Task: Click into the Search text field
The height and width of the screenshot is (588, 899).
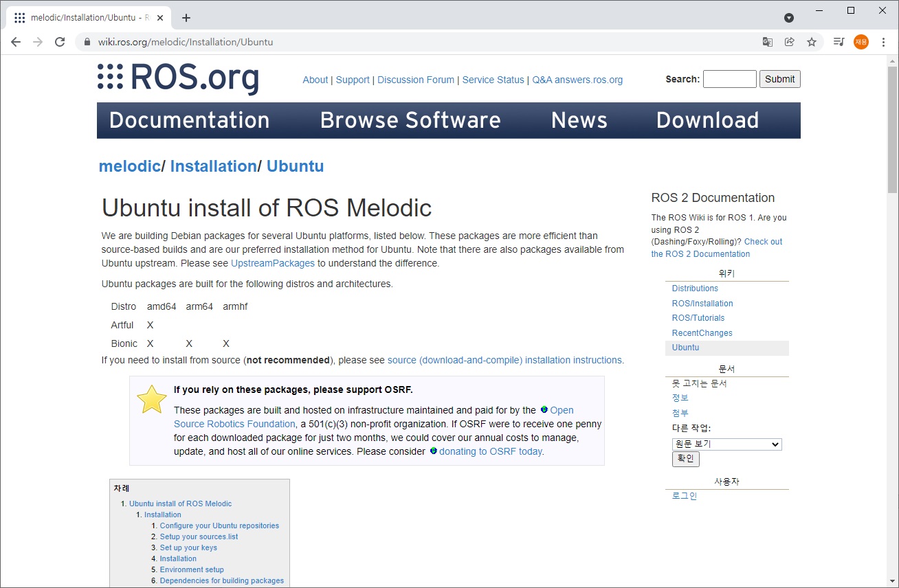Action: 729,79
